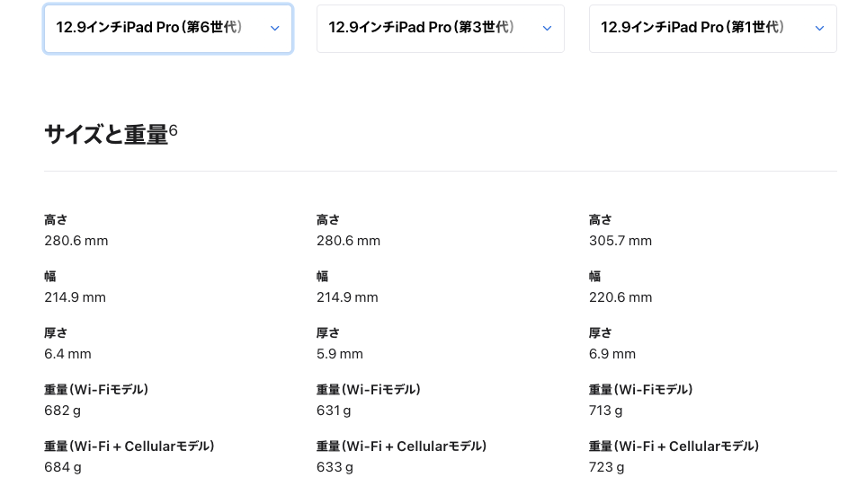Image resolution: width=866 pixels, height=504 pixels.
Task: Click the 220.6 mm width value
Action: 620,297
